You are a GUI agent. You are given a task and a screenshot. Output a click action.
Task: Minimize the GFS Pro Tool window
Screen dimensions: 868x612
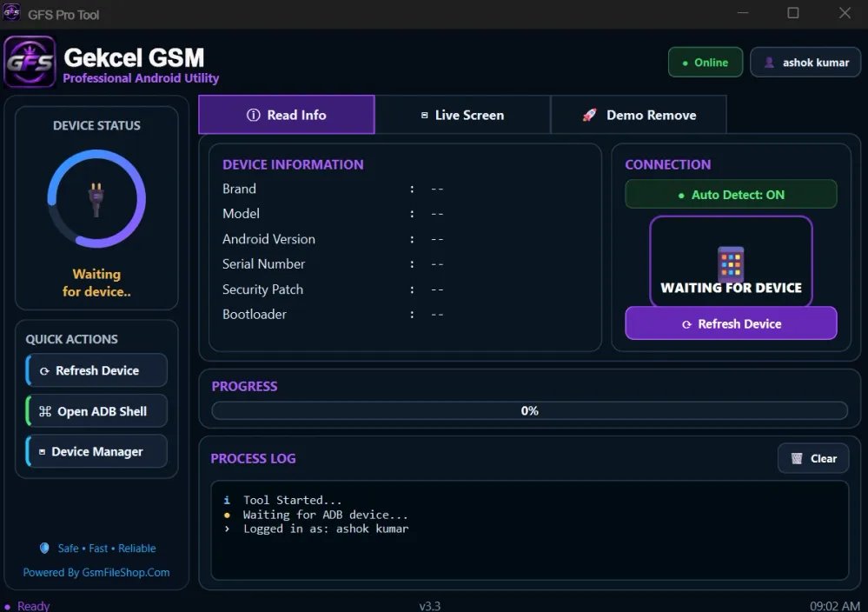(743, 13)
